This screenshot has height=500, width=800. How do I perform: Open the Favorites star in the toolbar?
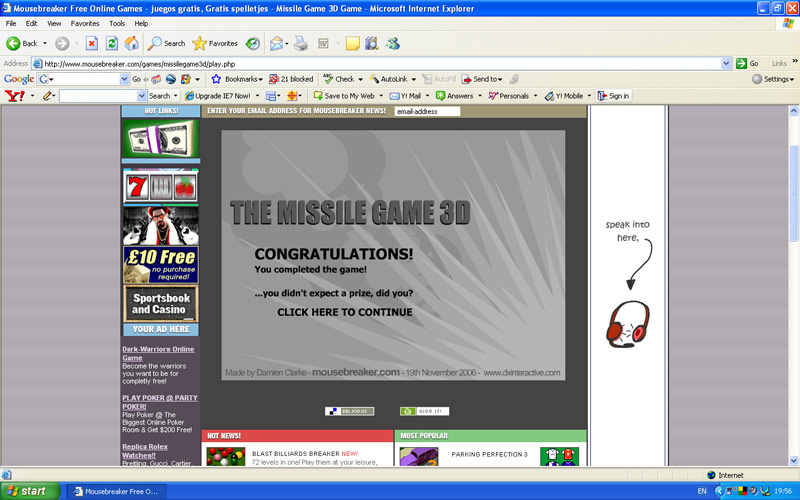(x=215, y=43)
